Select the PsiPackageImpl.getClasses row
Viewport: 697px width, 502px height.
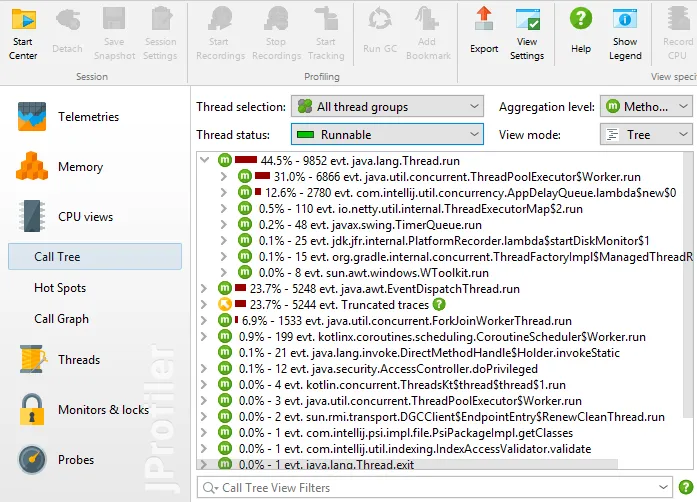(x=395, y=433)
